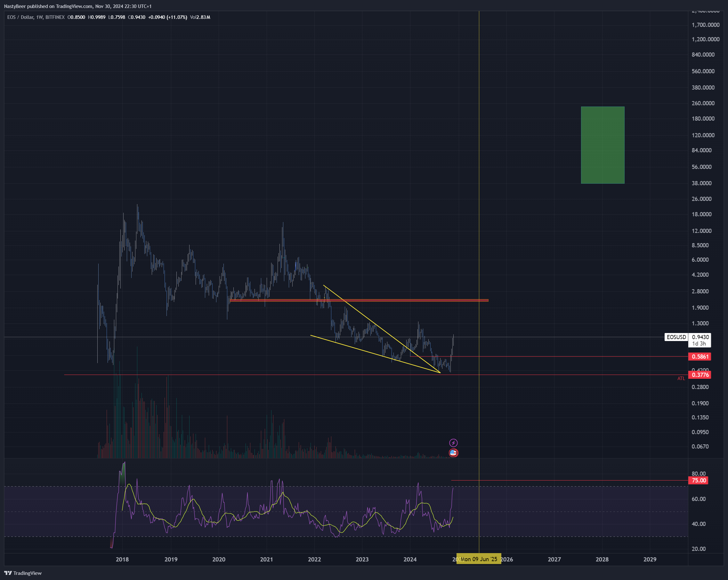Click the 38.0000 price axis label

tap(702, 183)
